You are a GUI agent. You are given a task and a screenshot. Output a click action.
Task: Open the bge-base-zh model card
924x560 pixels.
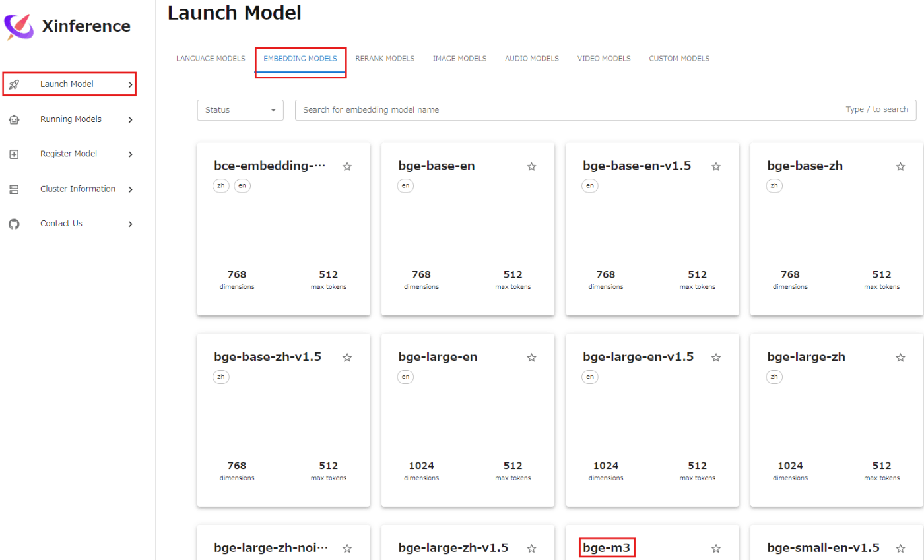tap(837, 229)
